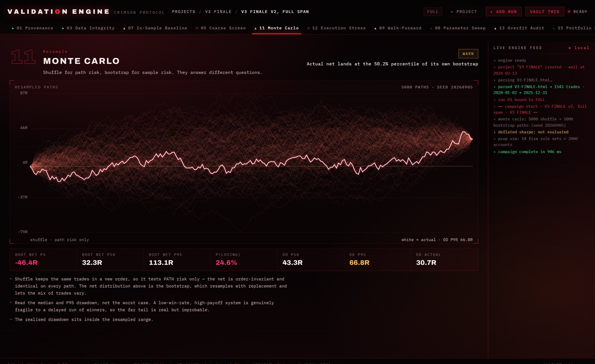
Task: Switch to 03 Data Integrity tab
Action: coord(88,28)
